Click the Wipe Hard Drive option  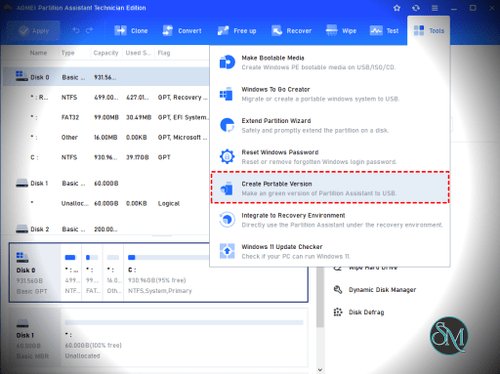(373, 268)
